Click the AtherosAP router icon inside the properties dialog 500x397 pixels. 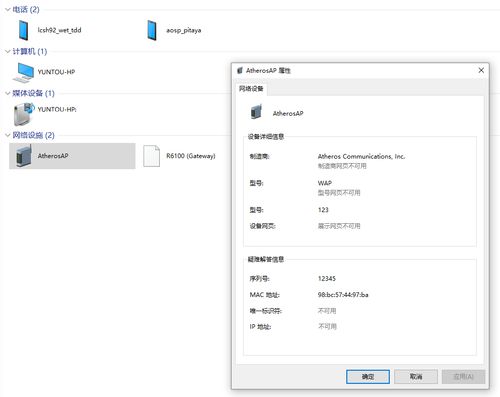[x=256, y=112]
